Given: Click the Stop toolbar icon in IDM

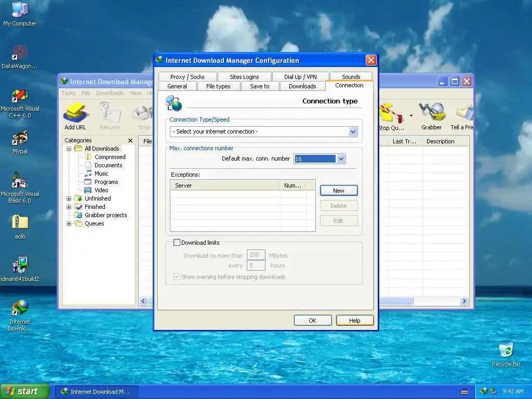Looking at the screenshot, I should [143, 116].
